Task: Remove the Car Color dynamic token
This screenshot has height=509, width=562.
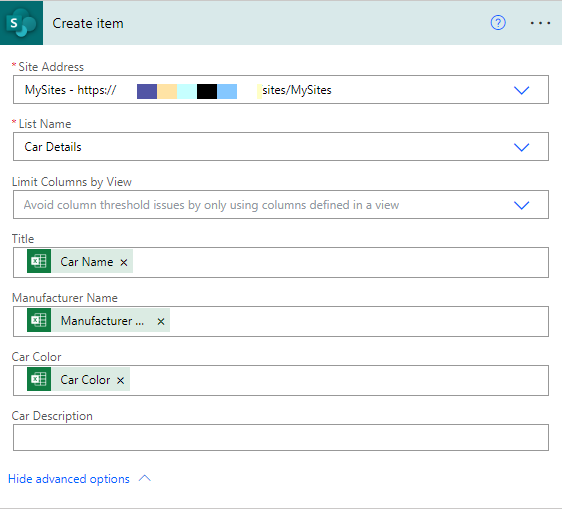Action: click(x=120, y=380)
